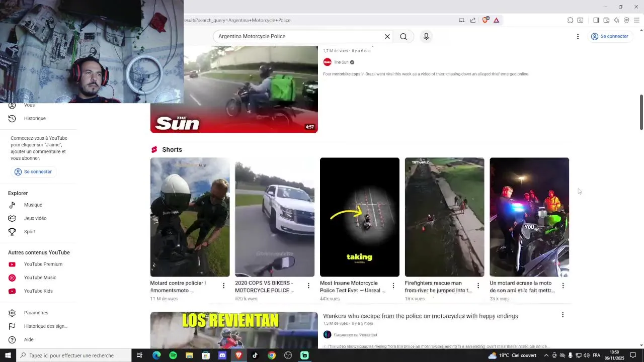Viewport: 644px width, 362px height.
Task: Open the 19°C Ciel couvert weather widget
Action: click(512, 355)
